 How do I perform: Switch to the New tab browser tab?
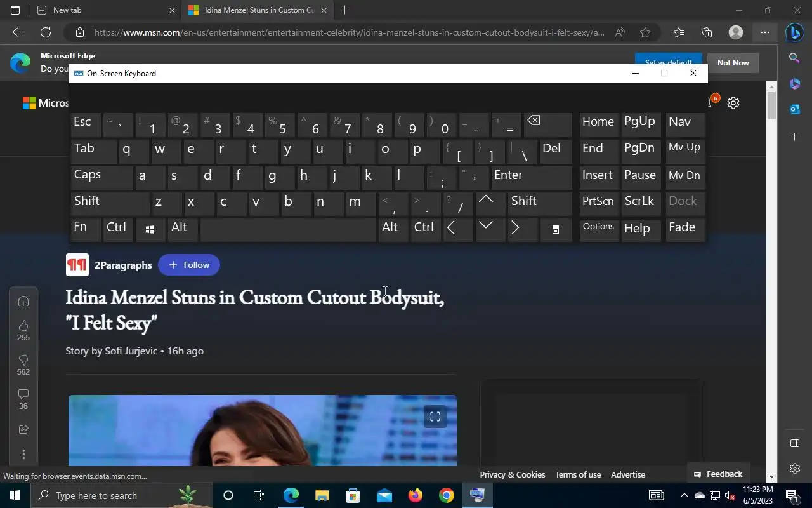(105, 10)
